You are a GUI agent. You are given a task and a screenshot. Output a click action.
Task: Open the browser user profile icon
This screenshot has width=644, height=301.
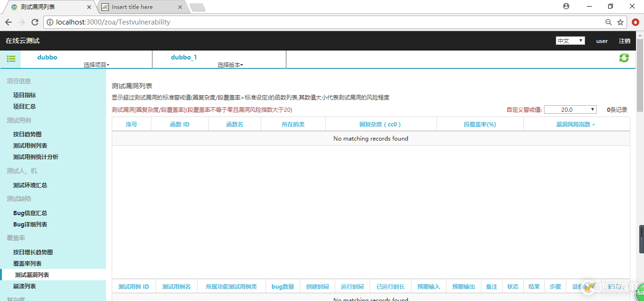[x=566, y=6]
